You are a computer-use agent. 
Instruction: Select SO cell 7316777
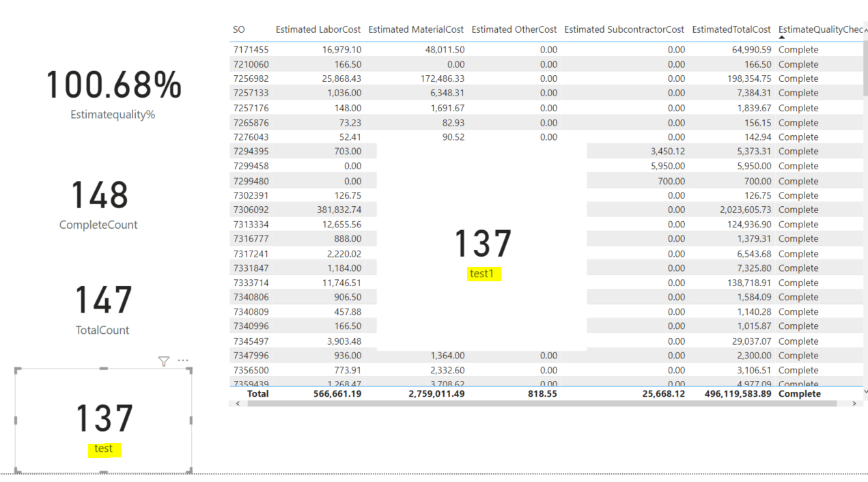(251, 238)
